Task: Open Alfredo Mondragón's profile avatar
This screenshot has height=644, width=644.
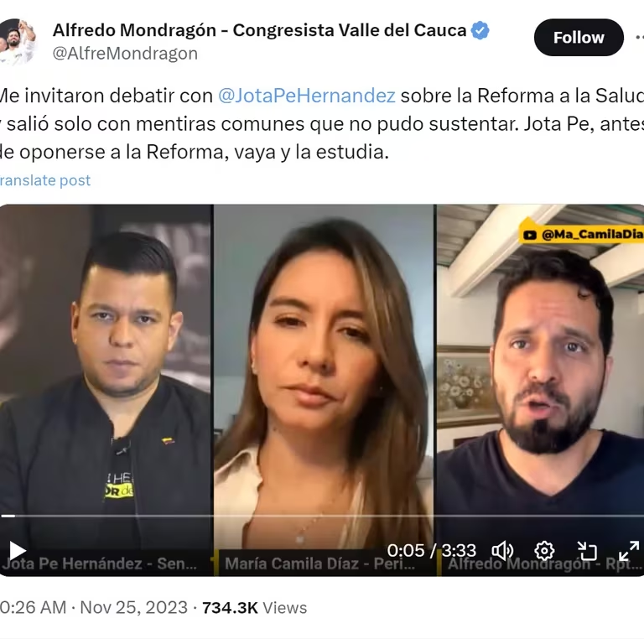Action: point(17,41)
